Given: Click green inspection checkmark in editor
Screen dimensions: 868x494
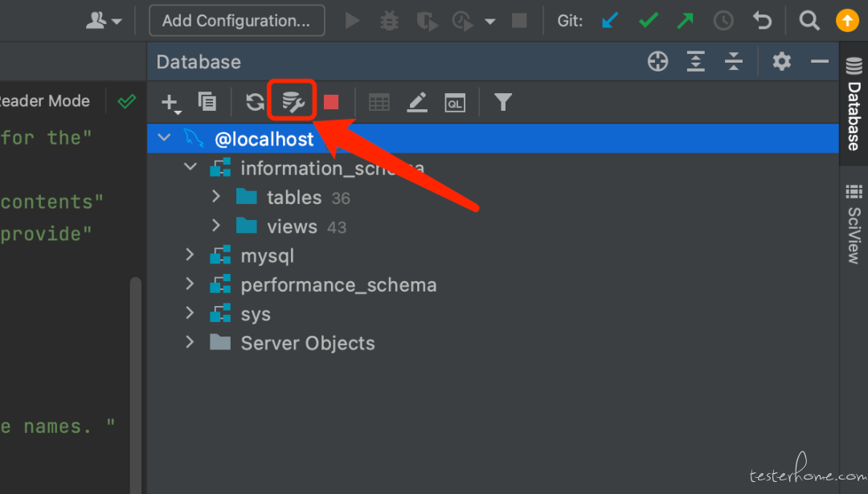Looking at the screenshot, I should [126, 101].
